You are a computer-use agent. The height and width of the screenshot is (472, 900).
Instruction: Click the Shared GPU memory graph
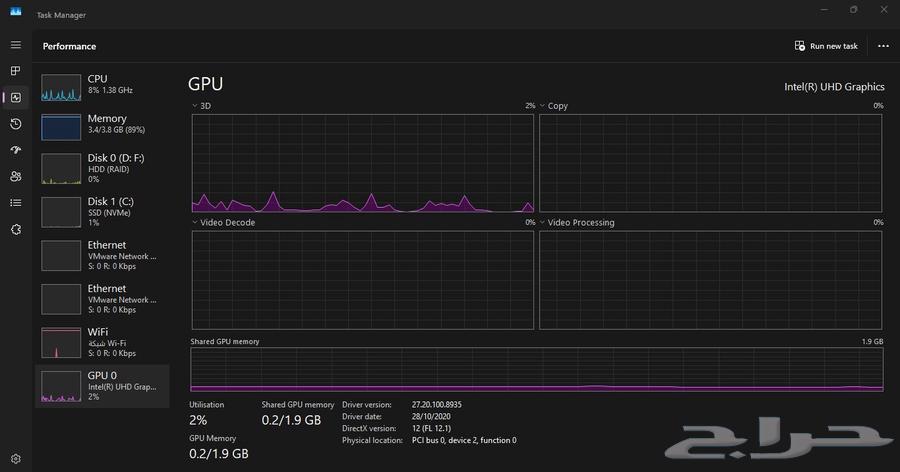pos(536,370)
